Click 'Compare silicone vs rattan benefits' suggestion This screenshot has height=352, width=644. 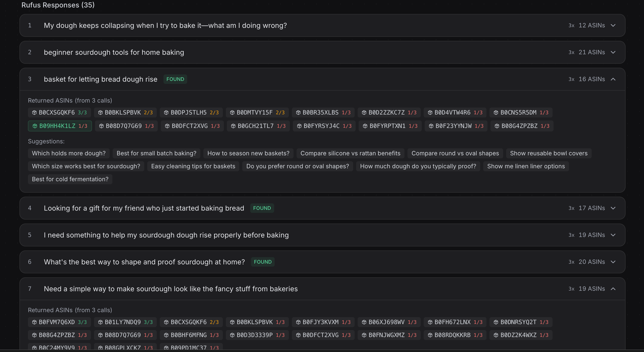(350, 153)
